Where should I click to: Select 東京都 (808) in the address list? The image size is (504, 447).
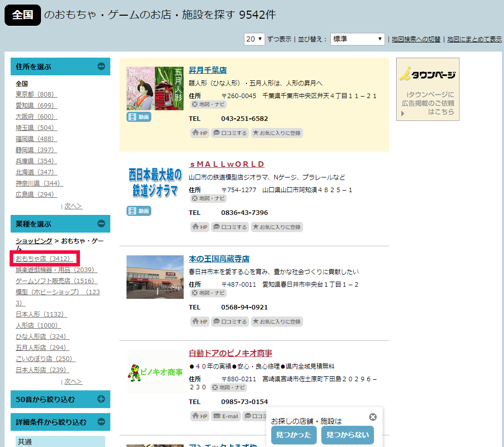click(36, 95)
